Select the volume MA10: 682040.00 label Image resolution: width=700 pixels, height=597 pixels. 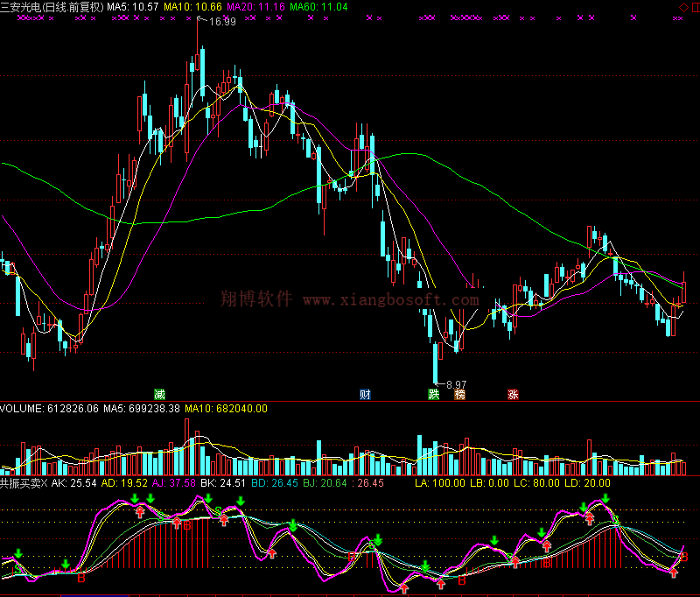point(226,409)
